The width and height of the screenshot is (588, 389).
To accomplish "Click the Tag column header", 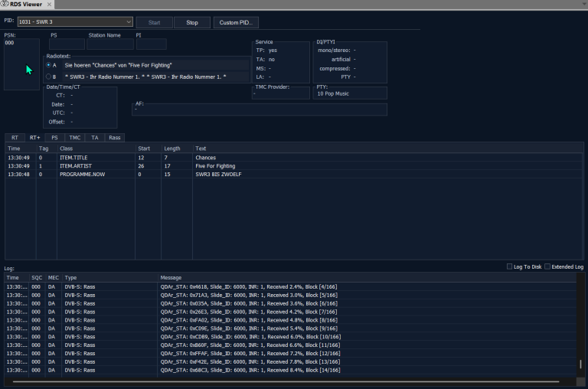I will (x=47, y=149).
